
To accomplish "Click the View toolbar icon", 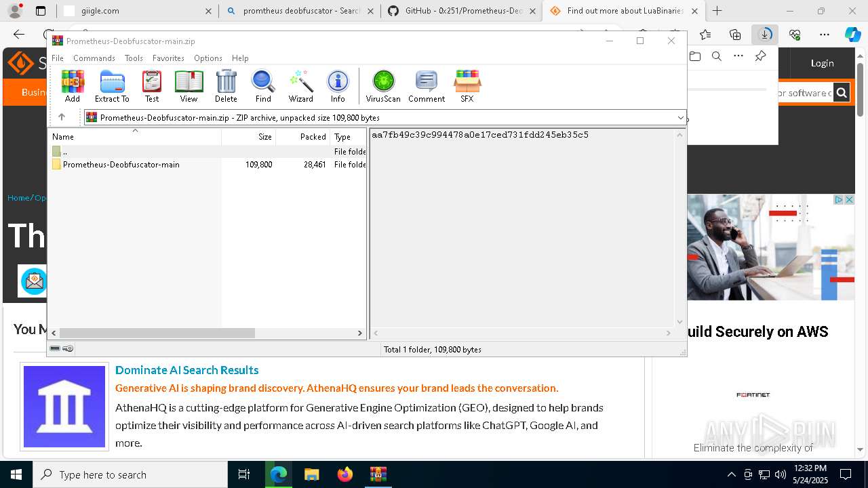I will pyautogui.click(x=189, y=86).
